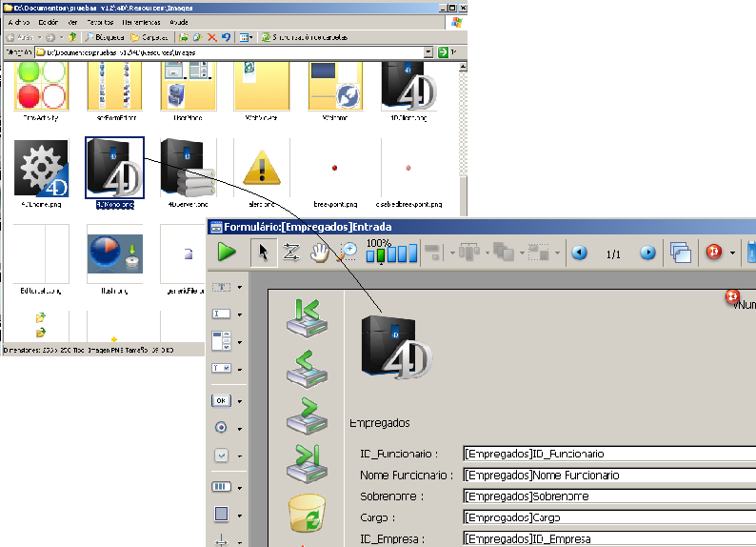Select the arrow selection tool
This screenshot has height=547, width=756.
[264, 253]
